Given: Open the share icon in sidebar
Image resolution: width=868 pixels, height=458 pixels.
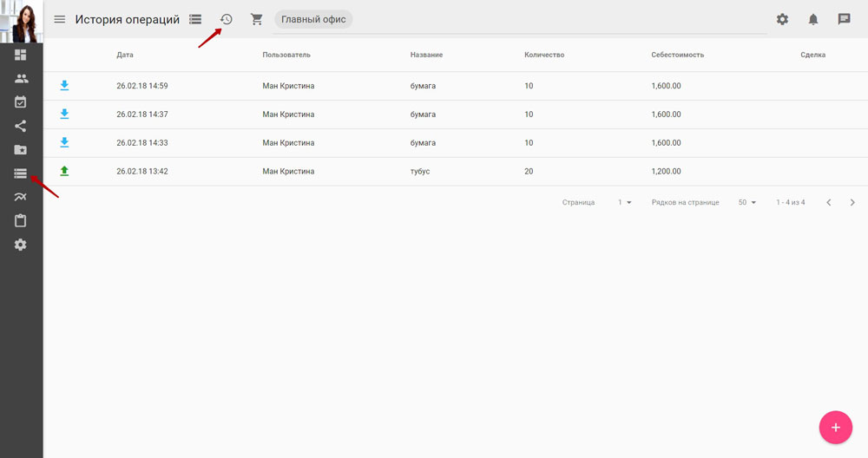Looking at the screenshot, I should coord(21,126).
